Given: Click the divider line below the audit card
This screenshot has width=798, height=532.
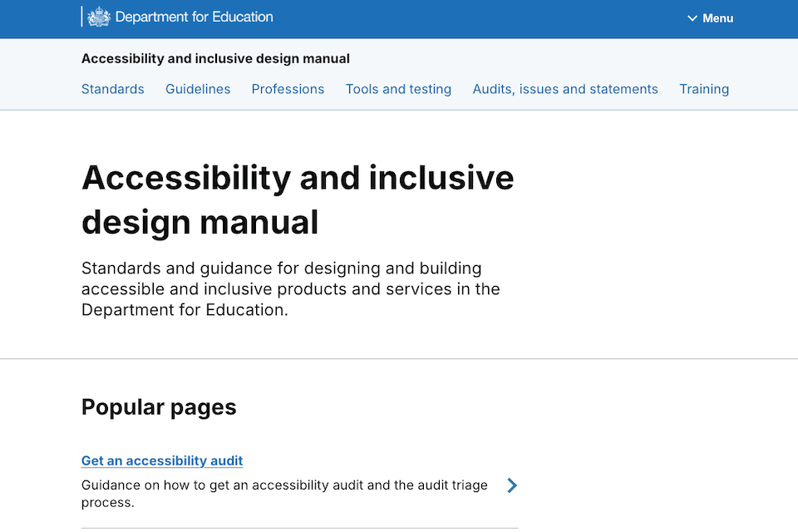Looking at the screenshot, I should point(299,528).
